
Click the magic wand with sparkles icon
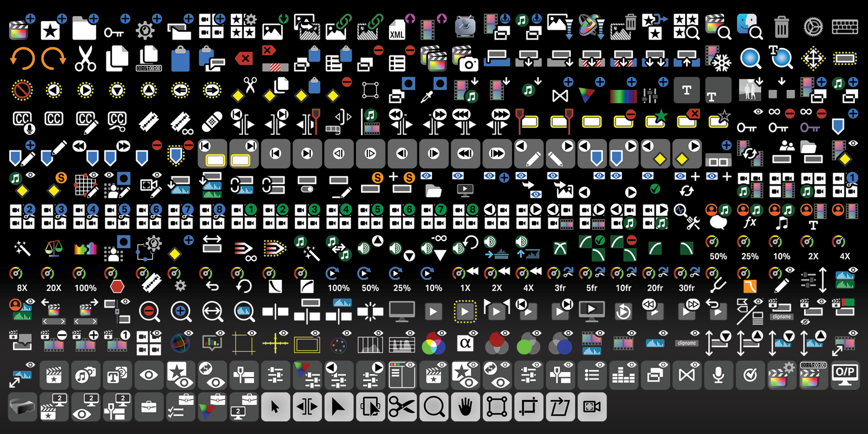22,248
